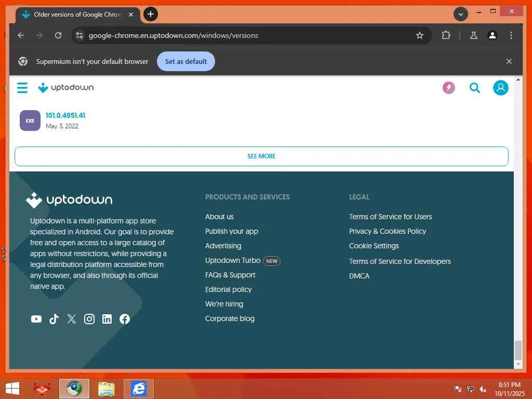Open a new tab with plus button

pyautogui.click(x=151, y=14)
